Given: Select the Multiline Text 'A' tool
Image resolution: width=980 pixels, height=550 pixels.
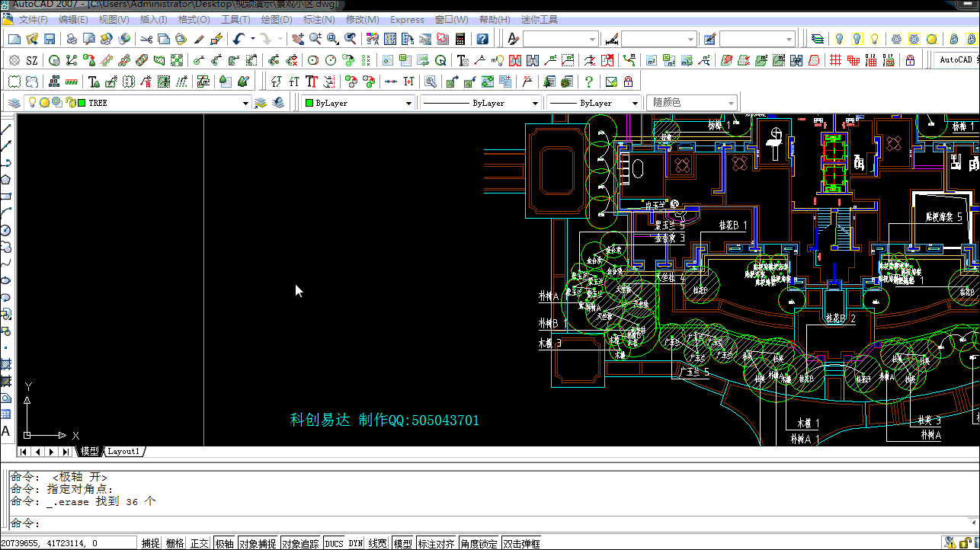Looking at the screenshot, I should 6,431.
